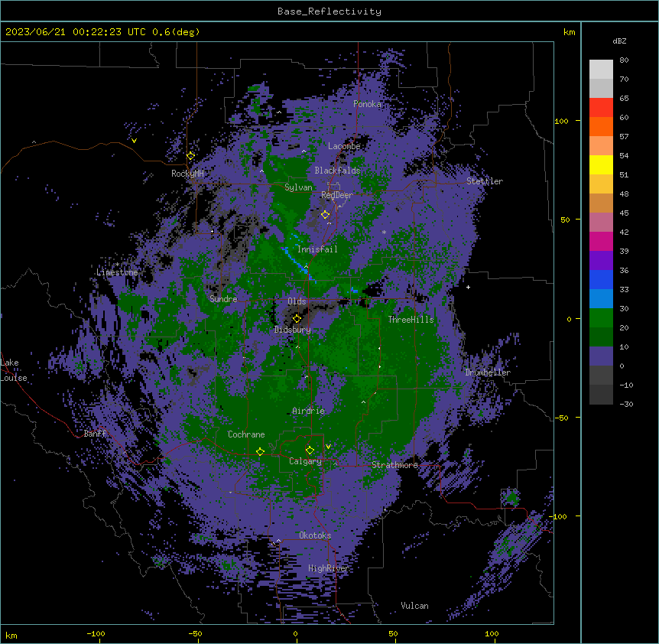The image size is (659, 644).
Task: Click the Airdrie label
Action: click(x=308, y=411)
